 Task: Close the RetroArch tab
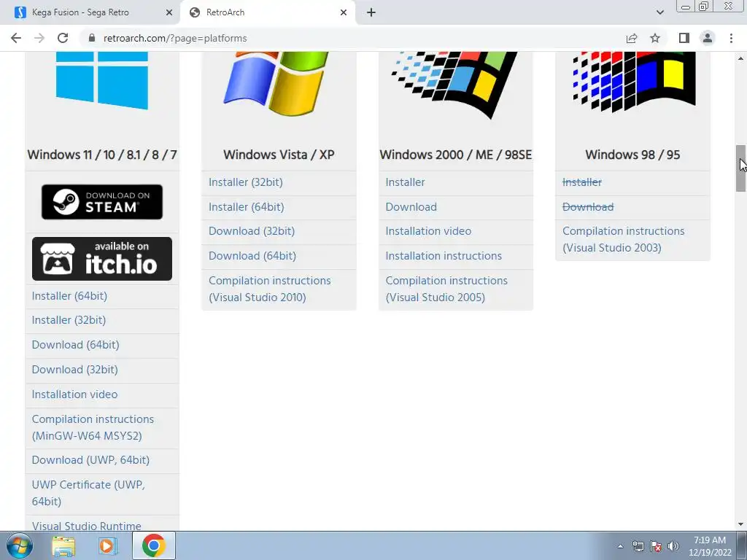coord(344,12)
